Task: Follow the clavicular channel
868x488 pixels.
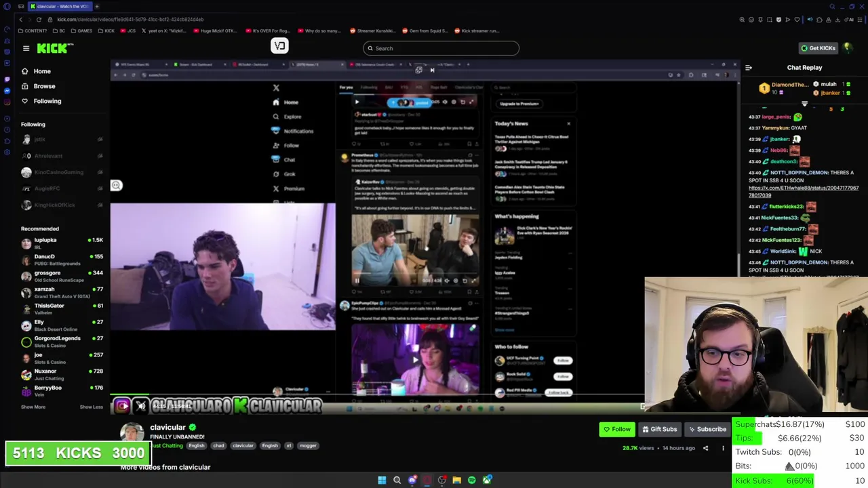Action: pyautogui.click(x=616, y=429)
